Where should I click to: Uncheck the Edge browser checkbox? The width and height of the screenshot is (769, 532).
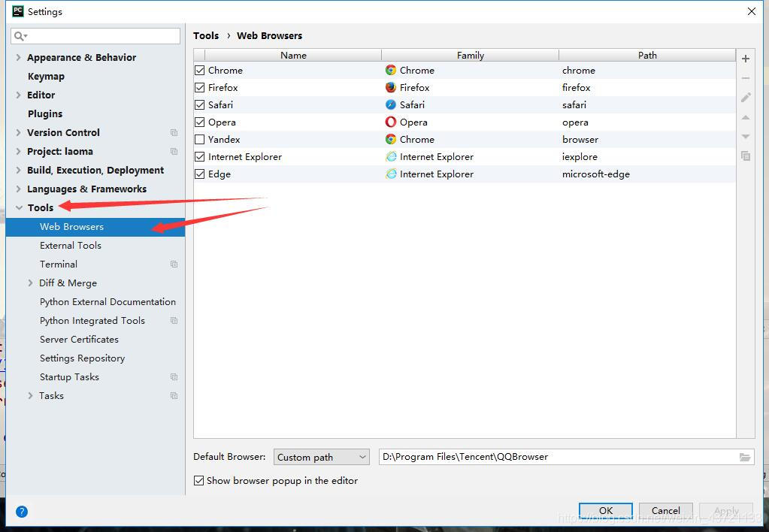click(200, 174)
